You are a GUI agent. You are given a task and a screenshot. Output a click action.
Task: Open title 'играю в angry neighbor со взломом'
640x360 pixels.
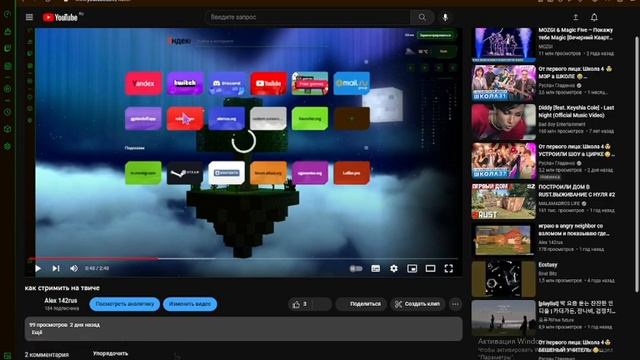click(574, 229)
